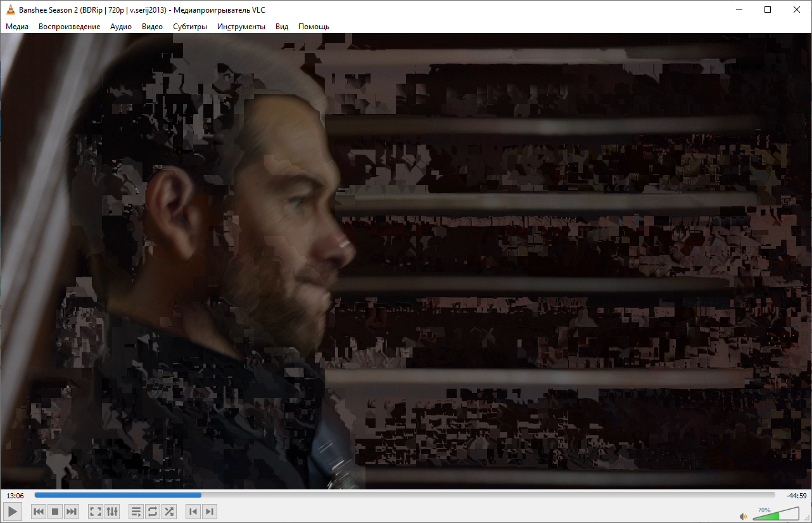Open extended settings and effects panel
Viewport: 812px width, 523px height.
tap(112, 512)
